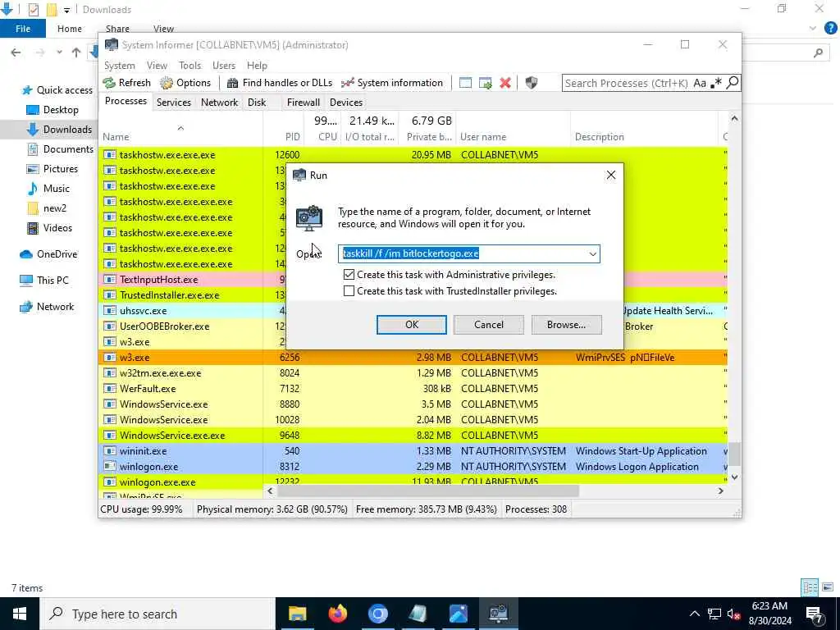Toggle regex search icon
The height and width of the screenshot is (630, 840).
click(715, 83)
